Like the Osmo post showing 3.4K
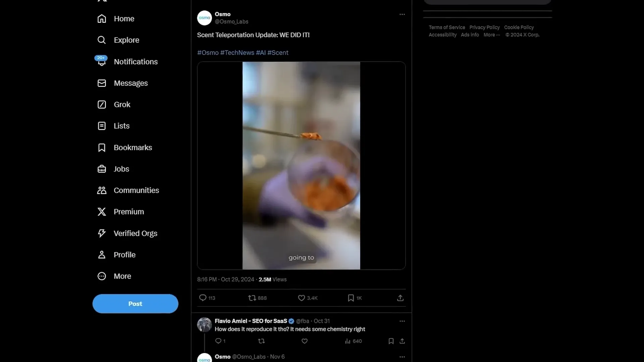The image size is (644, 362). 301,298
